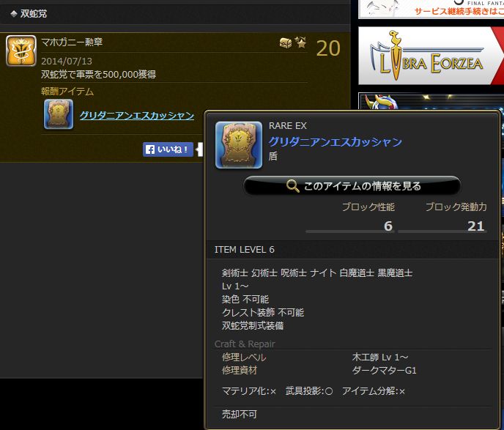Open the グリダニアンエスカッシャン reward link

(x=137, y=115)
